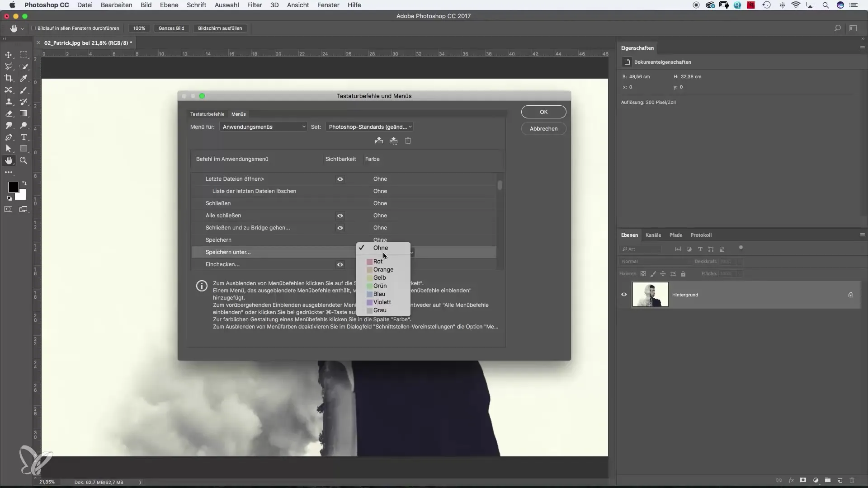Select the Brush tool
This screenshot has height=488, width=868.
(24, 90)
